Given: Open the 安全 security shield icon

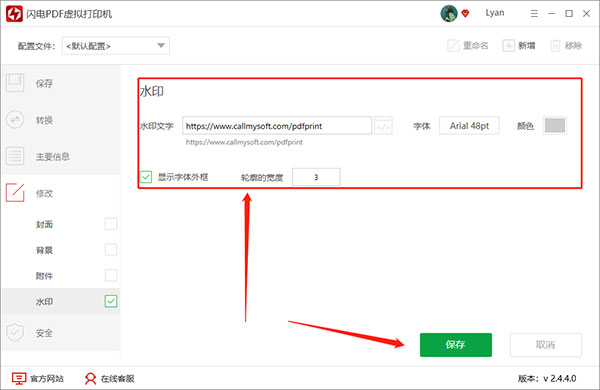Looking at the screenshot, I should coord(15,333).
